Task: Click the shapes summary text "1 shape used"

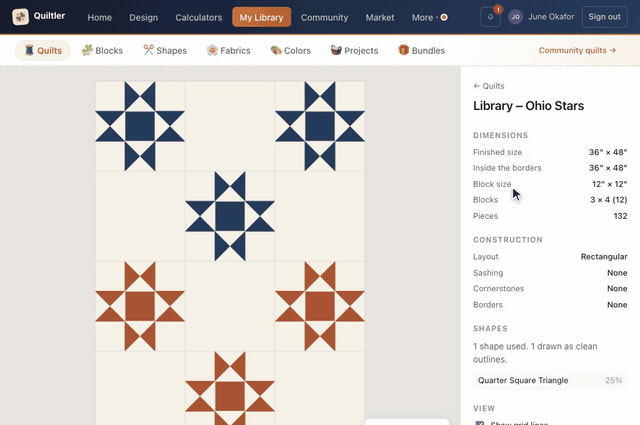Action: click(x=500, y=346)
